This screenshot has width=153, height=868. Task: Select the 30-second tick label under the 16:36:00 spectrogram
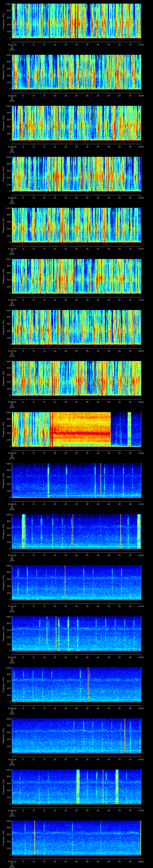77,300
